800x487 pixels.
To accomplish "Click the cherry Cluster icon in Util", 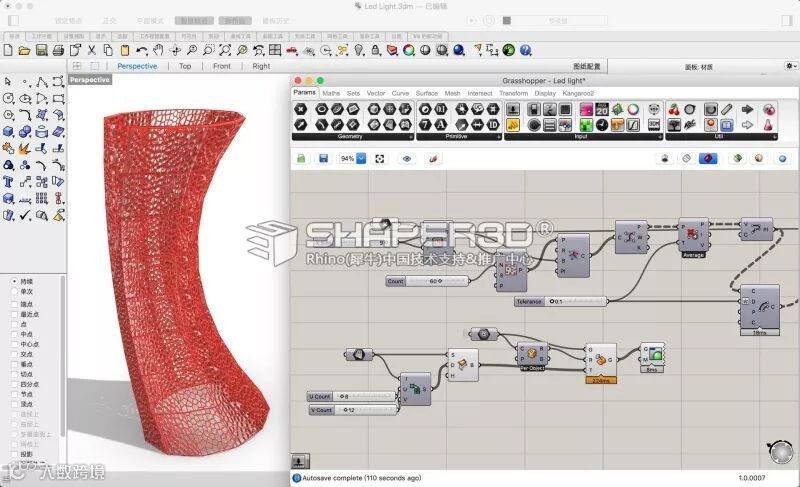I will coord(674,109).
